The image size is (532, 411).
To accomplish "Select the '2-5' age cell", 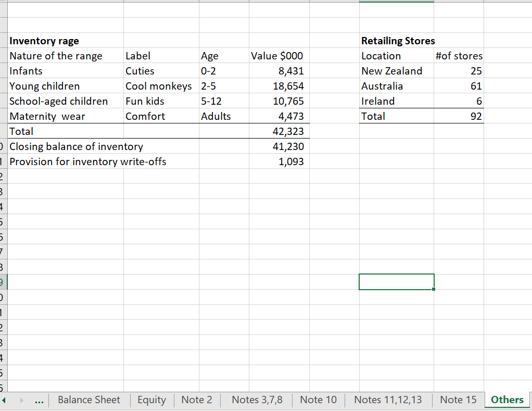I will pos(224,86).
